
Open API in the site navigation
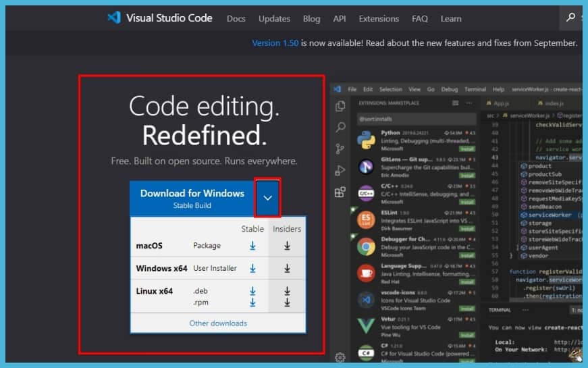340,18
